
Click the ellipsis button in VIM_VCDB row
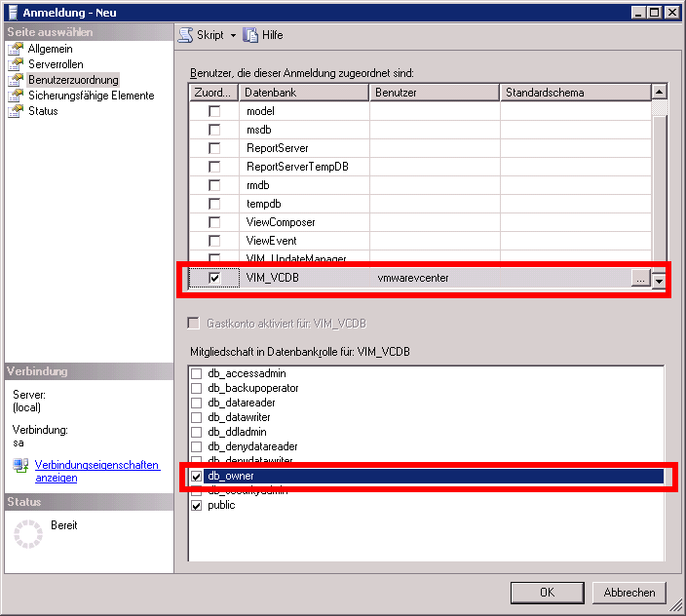coord(640,279)
